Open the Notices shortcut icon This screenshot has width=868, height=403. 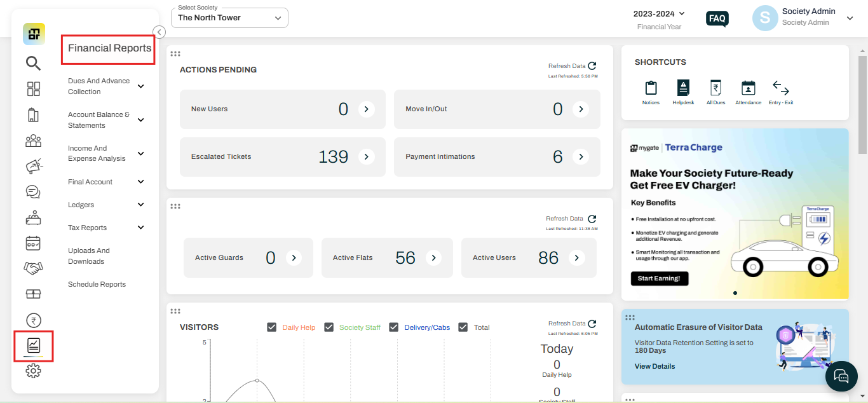651,88
